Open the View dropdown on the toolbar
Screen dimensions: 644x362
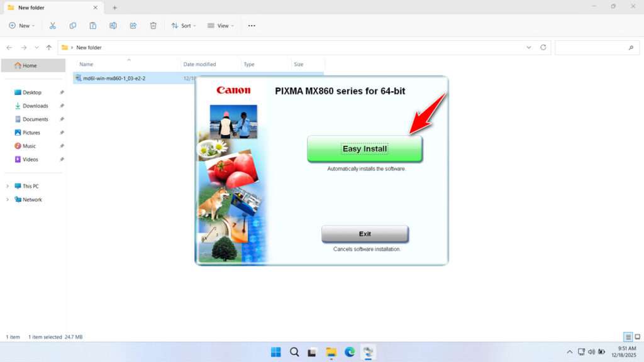click(221, 26)
